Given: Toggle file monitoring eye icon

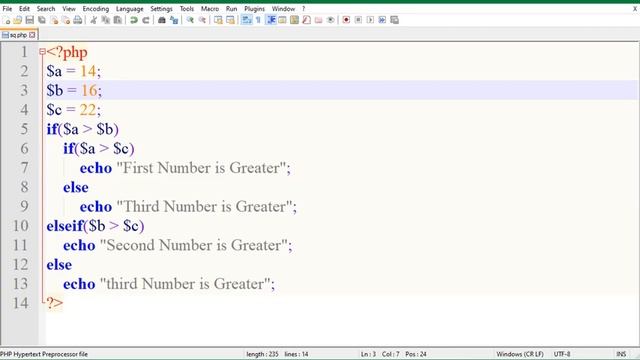Looking at the screenshot, I should pyautogui.click(x=331, y=20).
